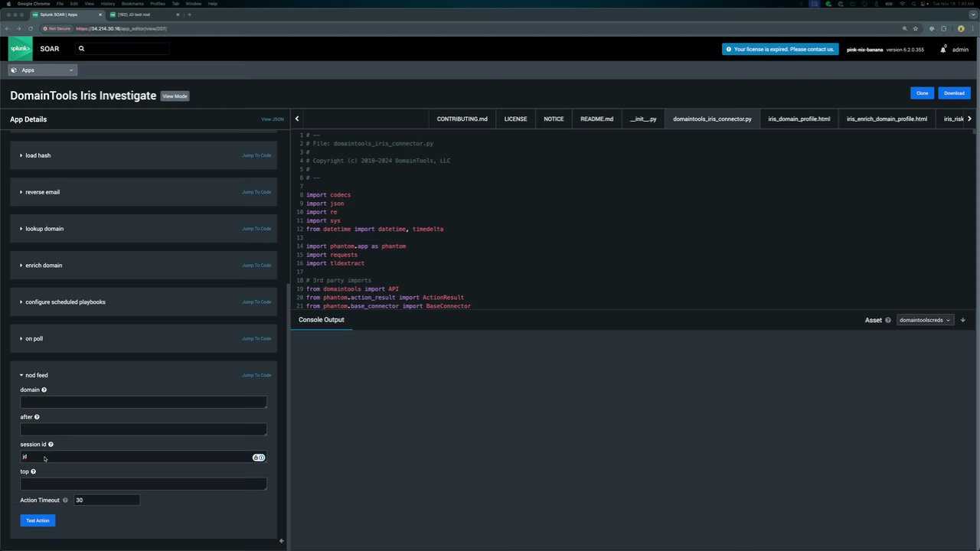Open Chrome three-dot menu
Image resolution: width=980 pixels, height=551 pixels.
point(972,28)
